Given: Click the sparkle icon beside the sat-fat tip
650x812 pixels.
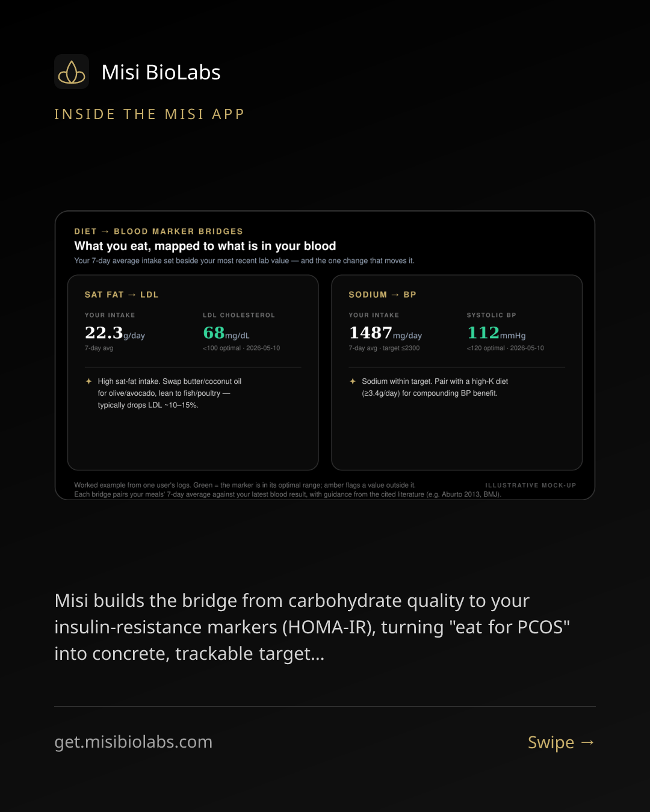Looking at the screenshot, I should 88,381.
